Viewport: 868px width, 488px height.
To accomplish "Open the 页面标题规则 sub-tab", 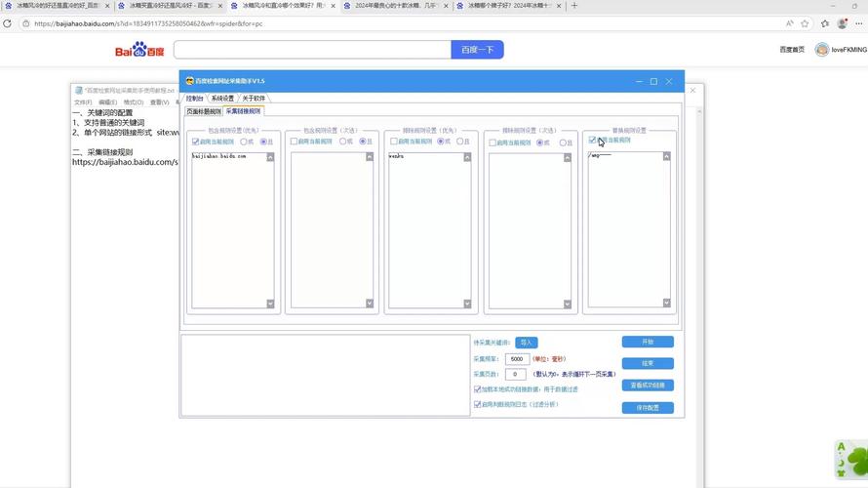I will [x=204, y=111].
